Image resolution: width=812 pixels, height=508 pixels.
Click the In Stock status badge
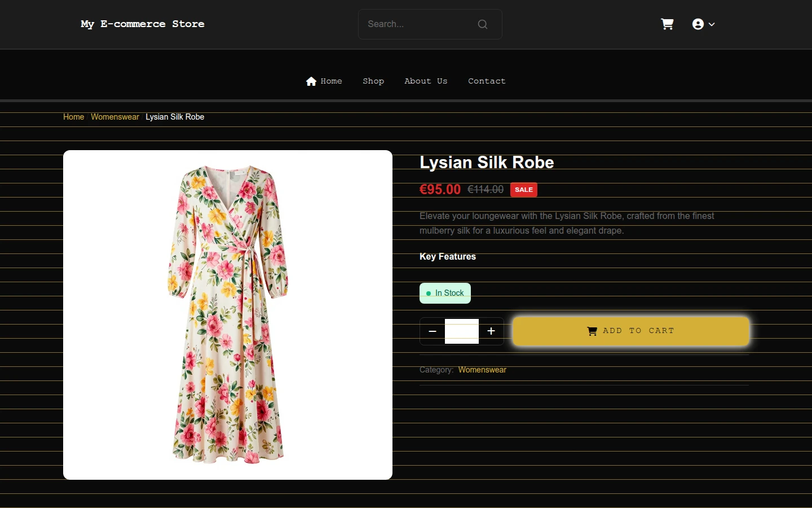[x=445, y=293]
